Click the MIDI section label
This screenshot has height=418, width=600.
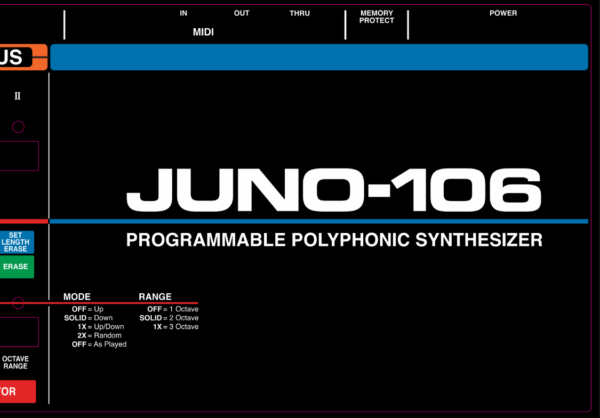(x=203, y=32)
